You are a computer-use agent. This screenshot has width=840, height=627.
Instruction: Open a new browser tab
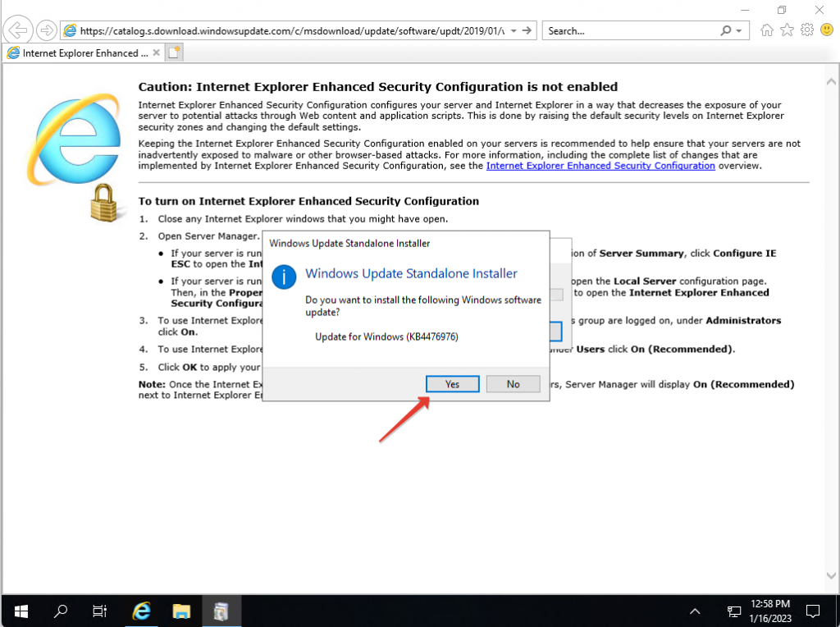172,52
